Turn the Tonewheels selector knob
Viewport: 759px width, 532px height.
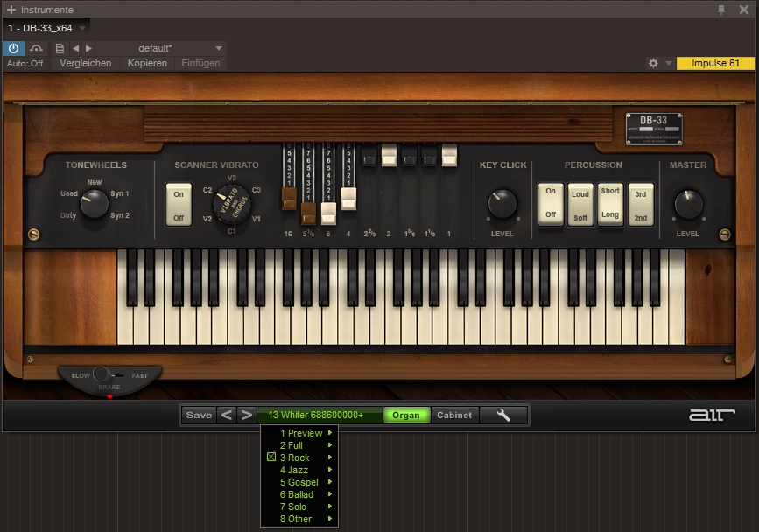[x=94, y=204]
